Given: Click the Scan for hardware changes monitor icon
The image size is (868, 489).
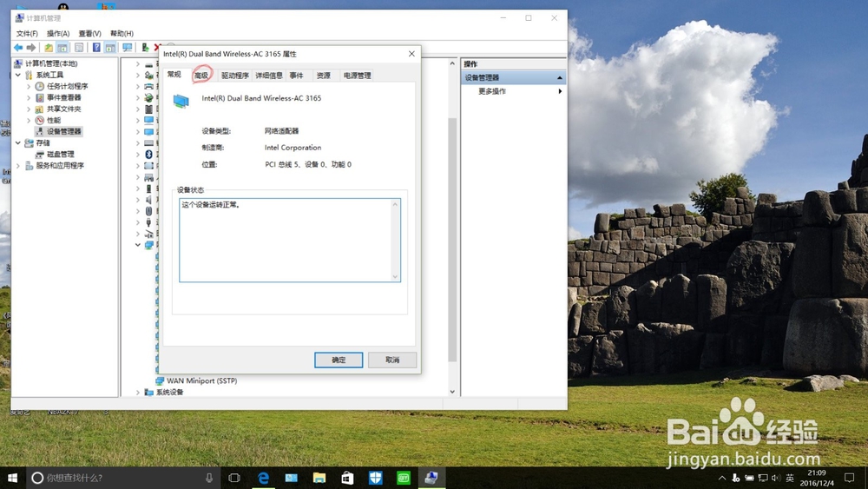Looking at the screenshot, I should click(128, 48).
